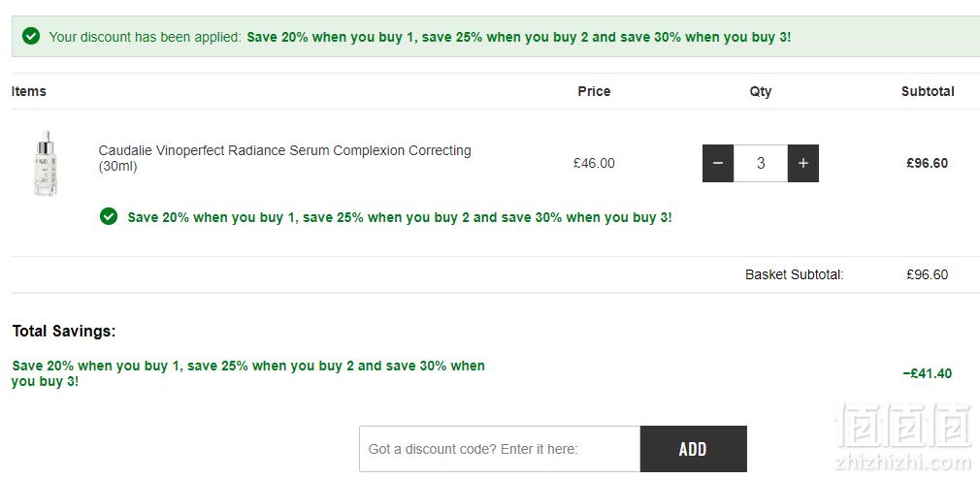Click the Price column header

click(594, 91)
